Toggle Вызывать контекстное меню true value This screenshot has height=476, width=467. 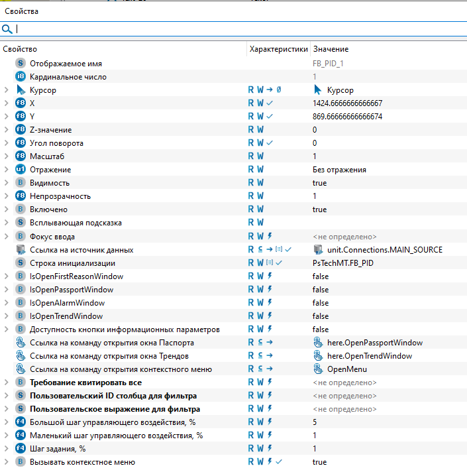319,462
